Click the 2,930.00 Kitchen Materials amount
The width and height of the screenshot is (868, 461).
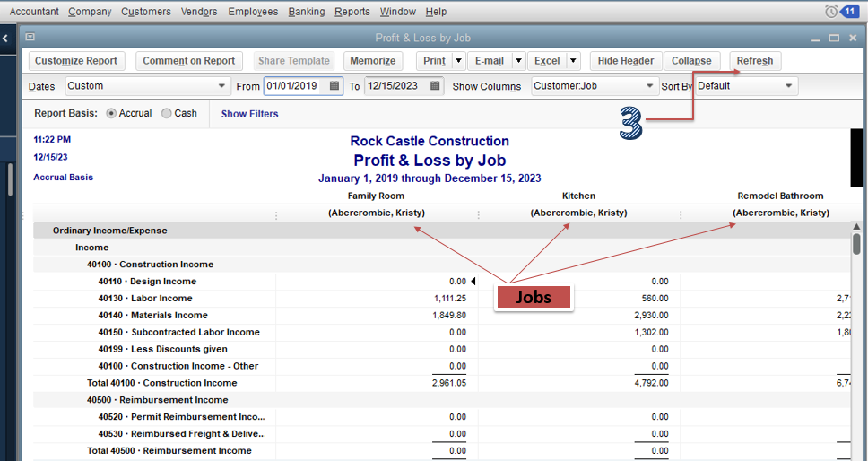(652, 316)
